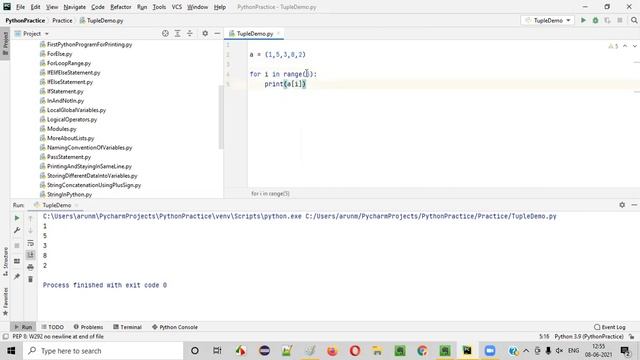The width and height of the screenshot is (640, 360).
Task: Run with coverage icon in top toolbar
Action: tap(607, 20)
